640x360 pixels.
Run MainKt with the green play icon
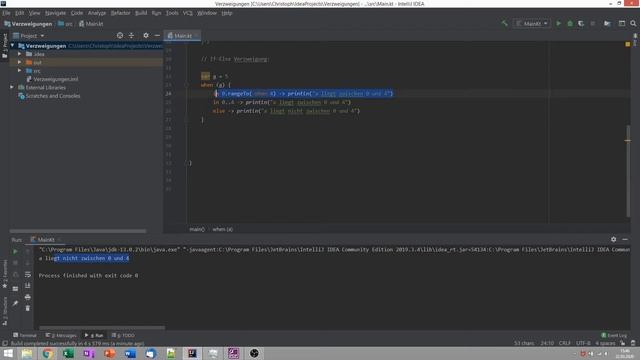point(558,24)
